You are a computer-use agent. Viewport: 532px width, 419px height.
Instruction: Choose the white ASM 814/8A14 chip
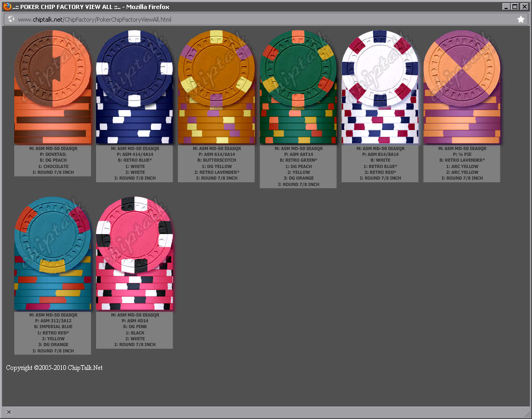pos(379,87)
